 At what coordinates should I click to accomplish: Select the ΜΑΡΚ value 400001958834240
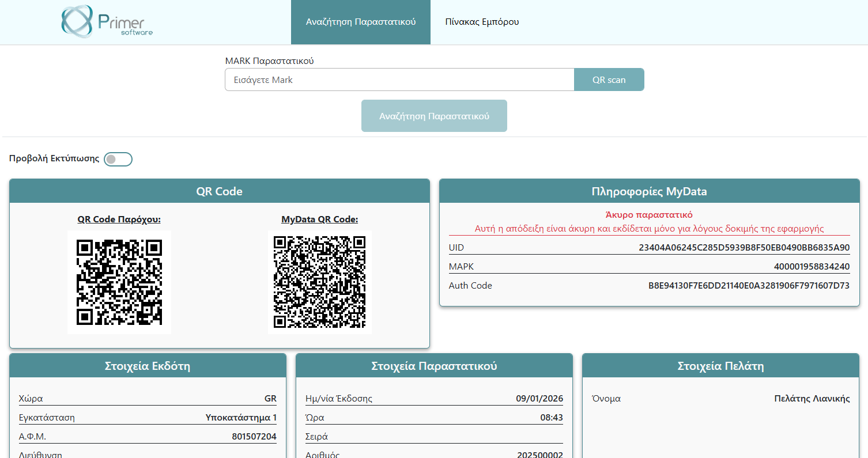[x=812, y=267]
